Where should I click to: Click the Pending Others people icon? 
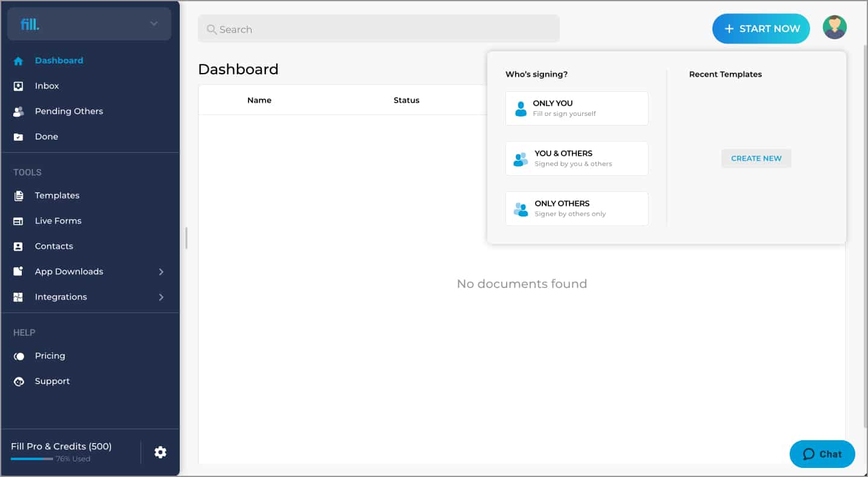(19, 112)
